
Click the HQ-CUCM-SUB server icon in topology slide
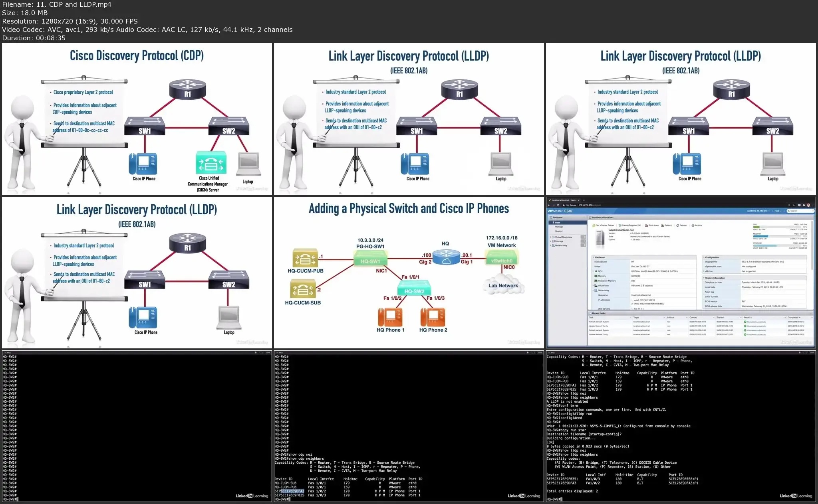303,289
